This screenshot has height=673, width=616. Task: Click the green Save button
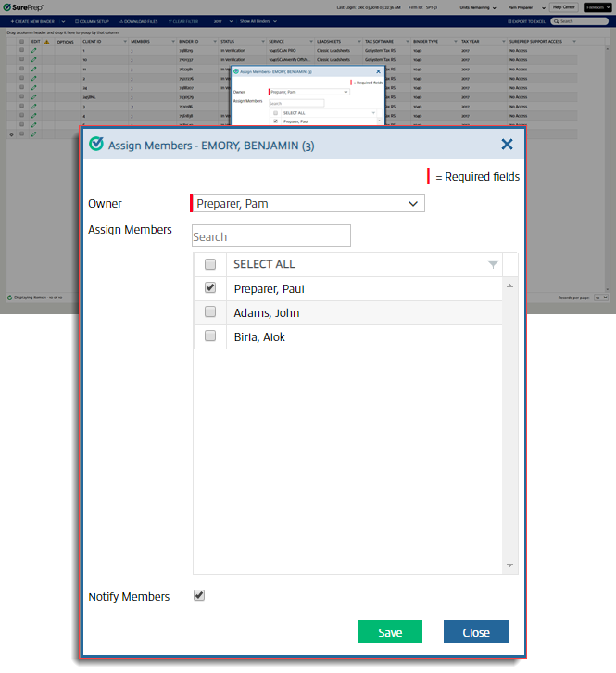click(390, 632)
